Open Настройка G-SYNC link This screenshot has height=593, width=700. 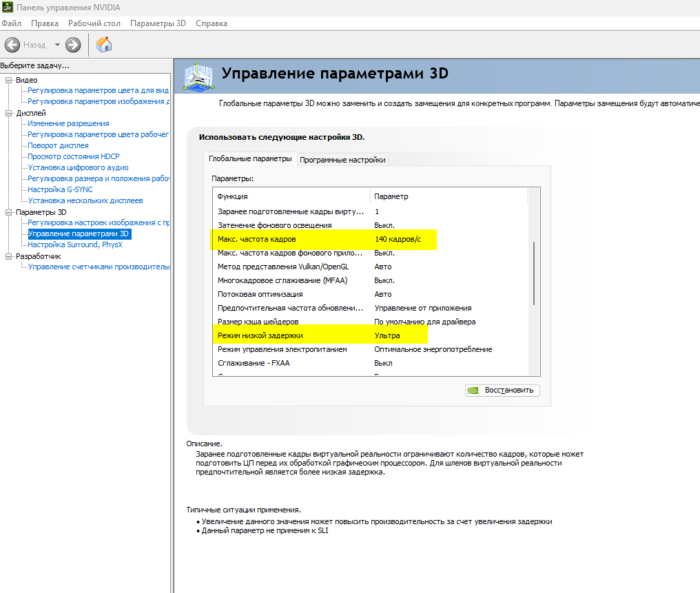60,189
